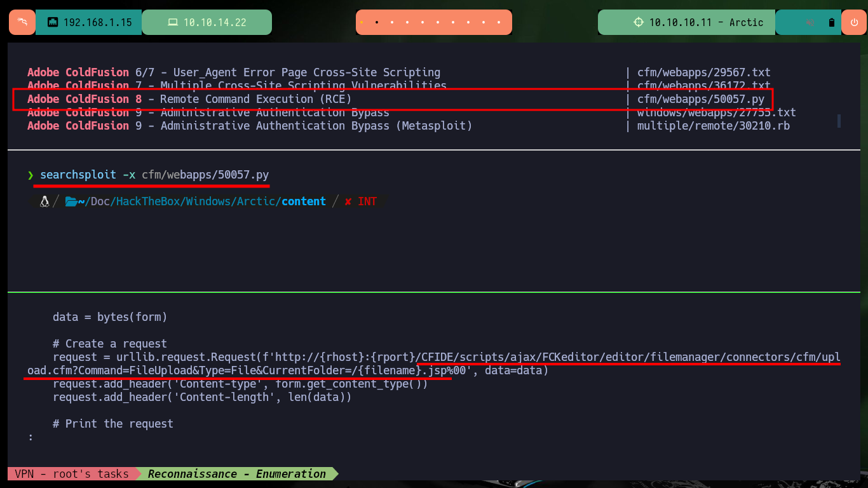
Task: Click the path 'multiple/remote/30210.rb'
Action: tap(714, 126)
